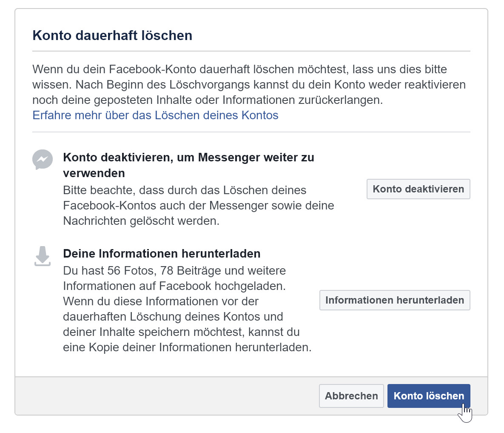Click the gray footer bar of the dialog

[x=128, y=396]
